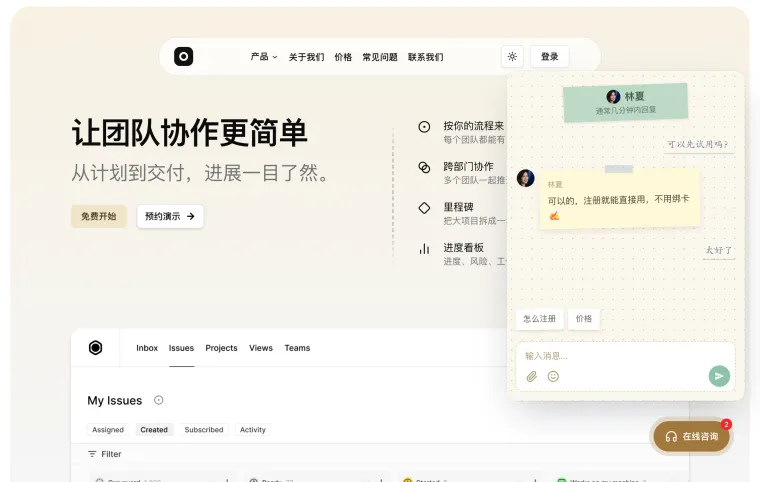Click the 让团队协作更简单 headline

[190, 133]
